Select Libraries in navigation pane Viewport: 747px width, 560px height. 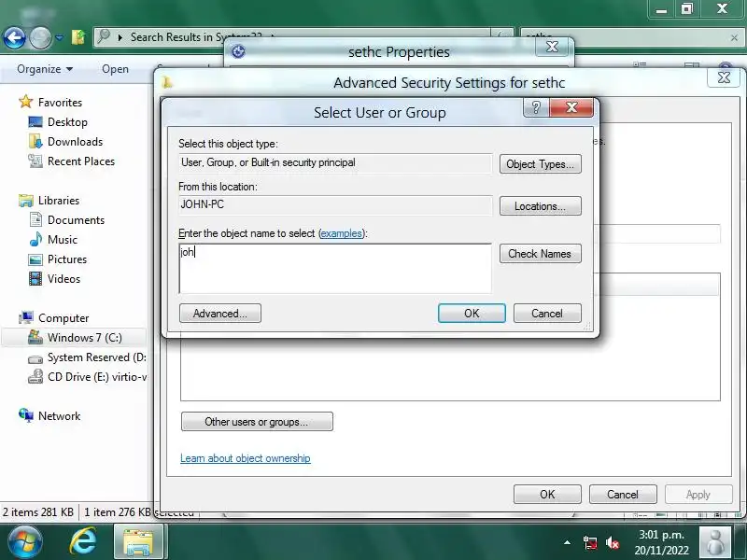(59, 201)
